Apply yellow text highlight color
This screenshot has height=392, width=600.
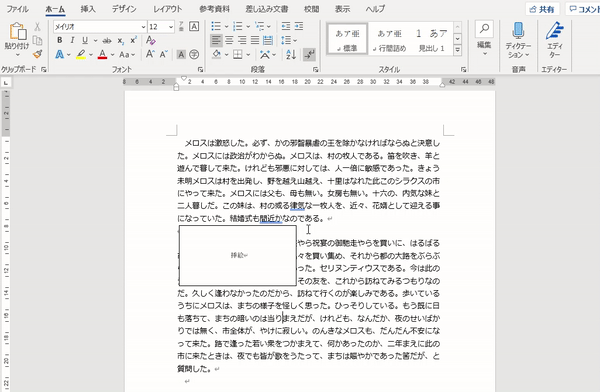[x=80, y=54]
